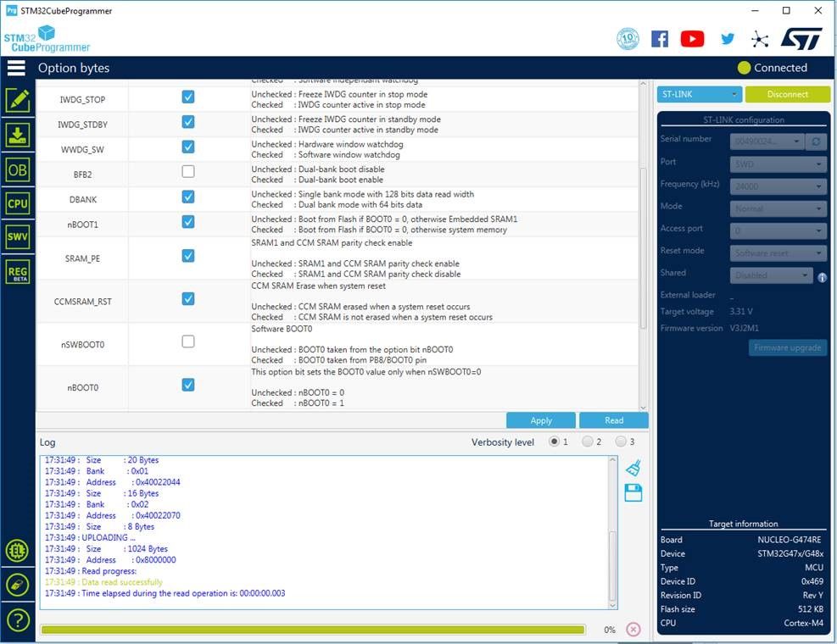
Task: Open the External Loaders (EL) icon
Action: (18, 551)
